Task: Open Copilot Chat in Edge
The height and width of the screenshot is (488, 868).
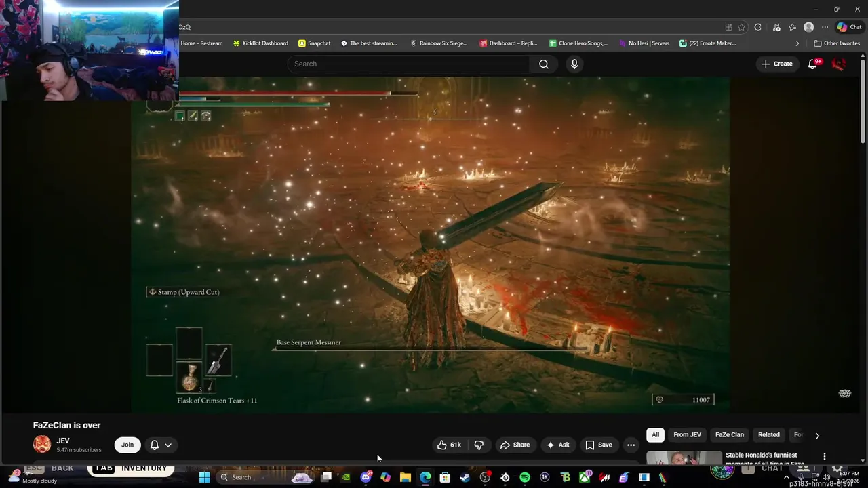Action: [849, 27]
